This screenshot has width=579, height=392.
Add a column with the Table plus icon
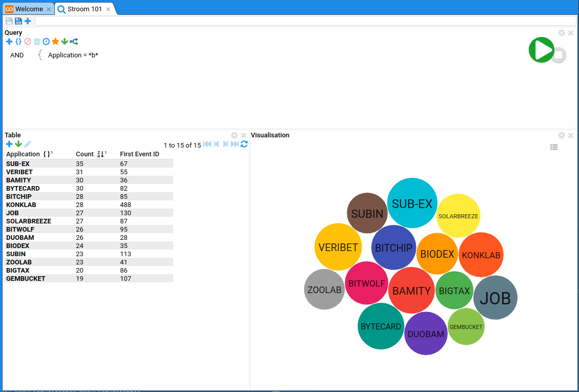coord(9,144)
